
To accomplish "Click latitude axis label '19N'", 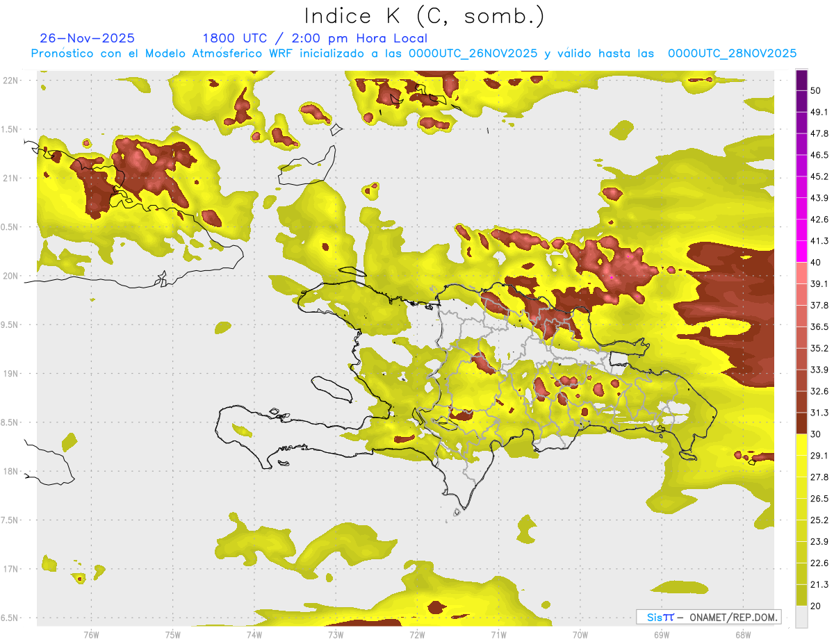I will (x=10, y=374).
